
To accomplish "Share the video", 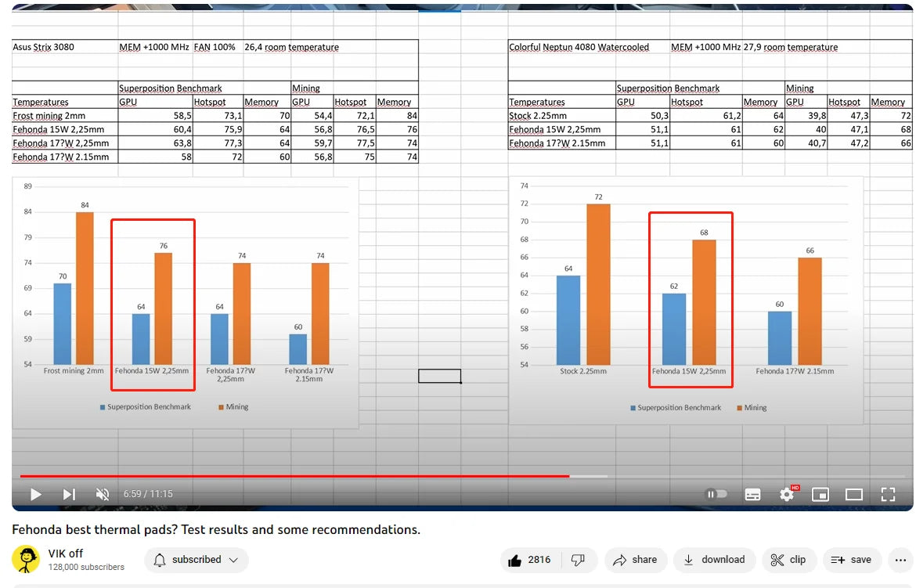I will coord(635,560).
